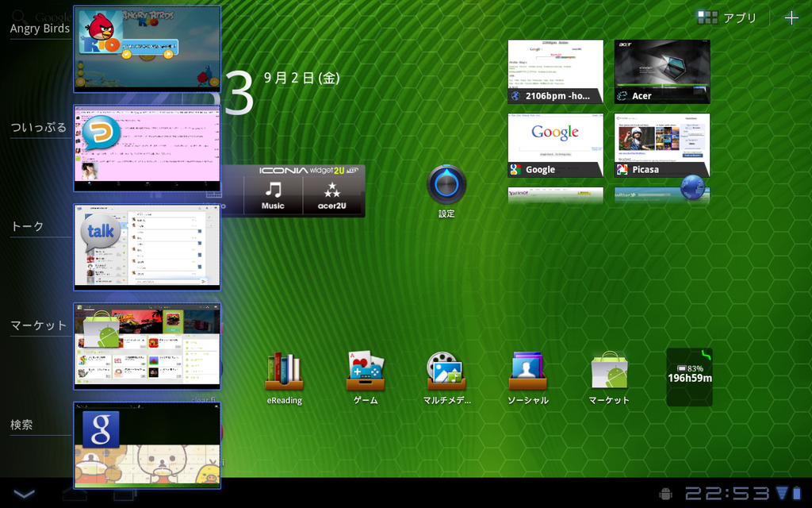
Task: Tap the Google search magnifier icon
Action: 18,17
